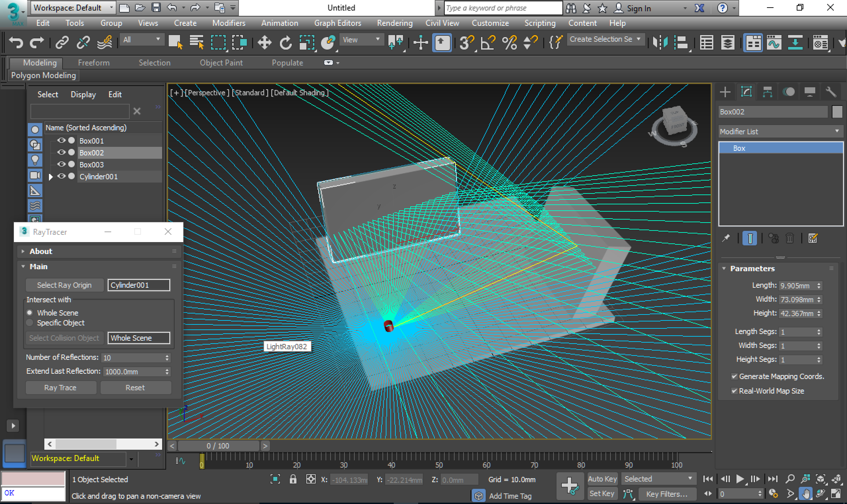This screenshot has width=847, height=504.
Task: Open the Modifier List dropdown
Action: click(780, 131)
